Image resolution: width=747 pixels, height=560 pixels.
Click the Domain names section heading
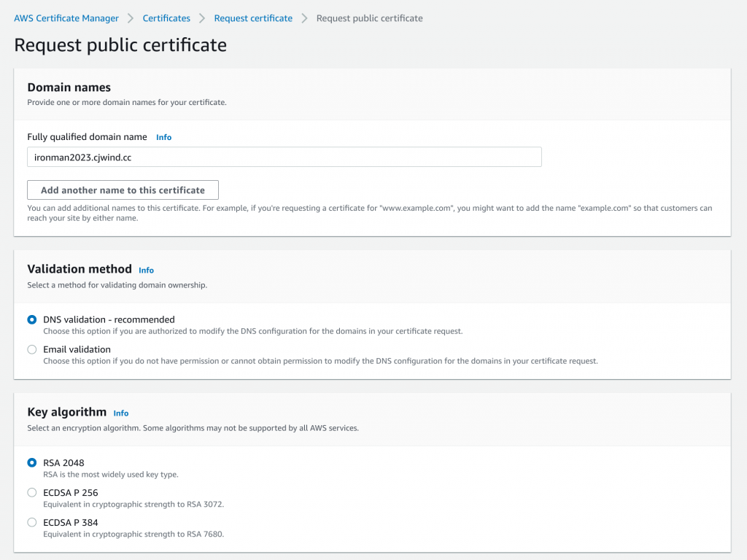[69, 87]
